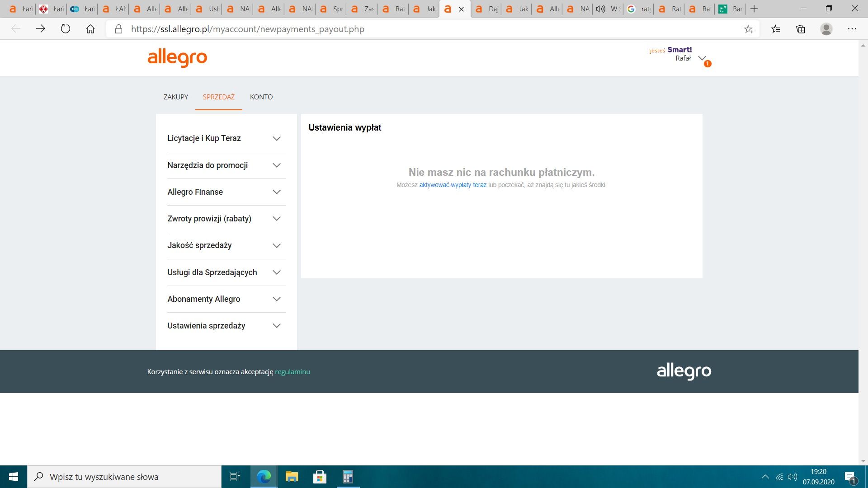This screenshot has width=868, height=488.
Task: Expand Abonamenty Allegro section
Action: point(226,299)
